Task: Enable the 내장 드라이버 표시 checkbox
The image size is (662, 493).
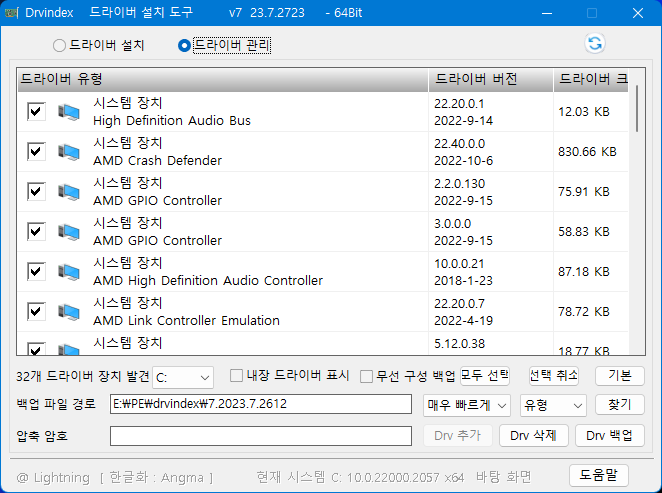Action: [x=236, y=375]
